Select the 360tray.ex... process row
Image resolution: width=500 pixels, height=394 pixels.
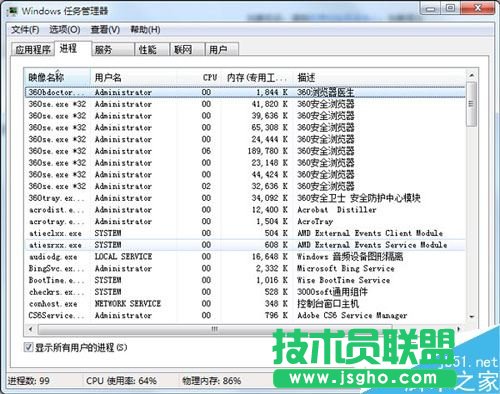click(x=245, y=198)
